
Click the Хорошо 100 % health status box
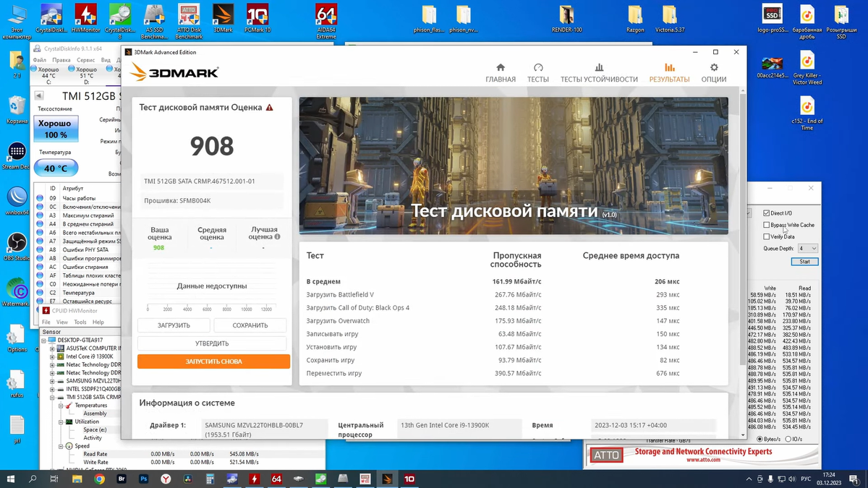[56, 129]
